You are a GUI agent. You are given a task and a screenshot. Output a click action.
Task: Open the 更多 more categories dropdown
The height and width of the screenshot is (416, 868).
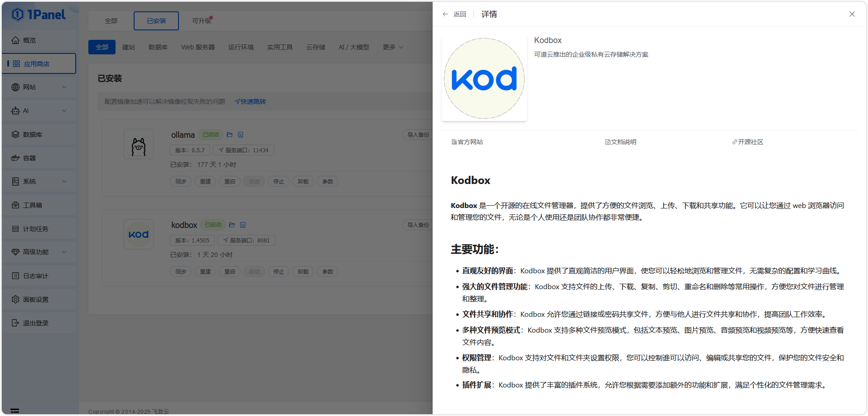click(393, 47)
